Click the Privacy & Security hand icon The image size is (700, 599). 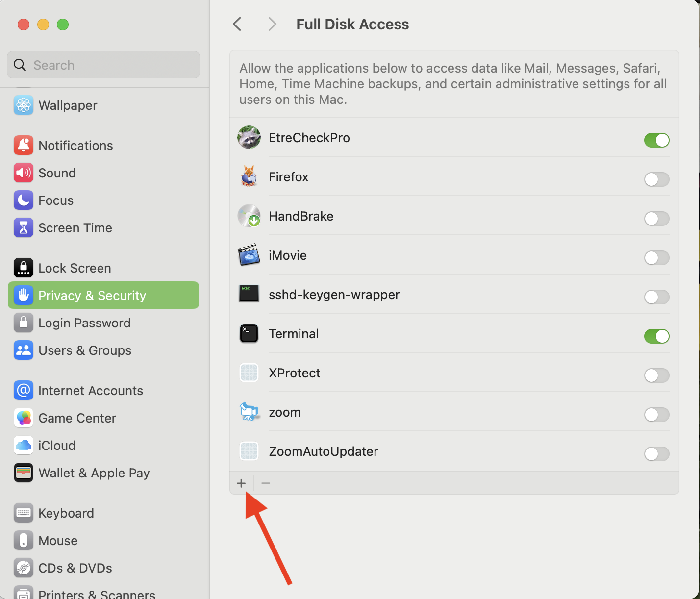[x=24, y=296]
